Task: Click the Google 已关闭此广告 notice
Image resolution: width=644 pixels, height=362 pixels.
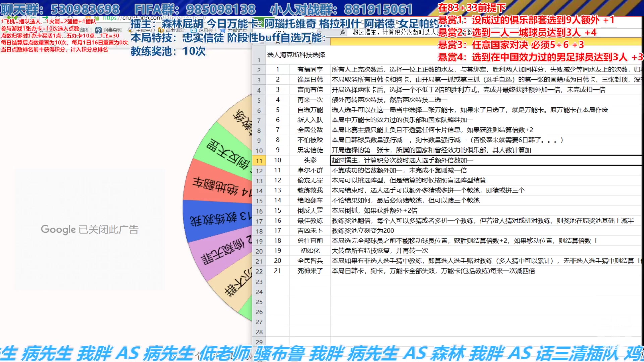Action: (90, 230)
